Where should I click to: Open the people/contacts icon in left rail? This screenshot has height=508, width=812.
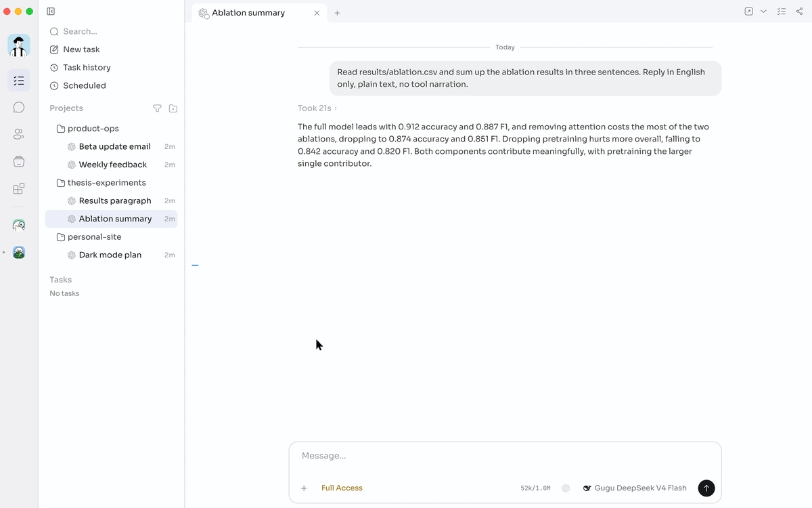[x=19, y=135]
